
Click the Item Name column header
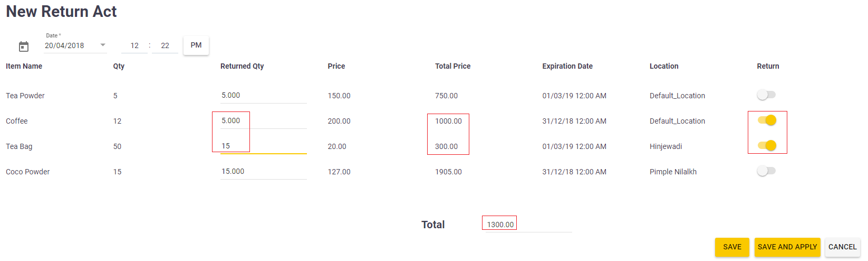point(24,66)
